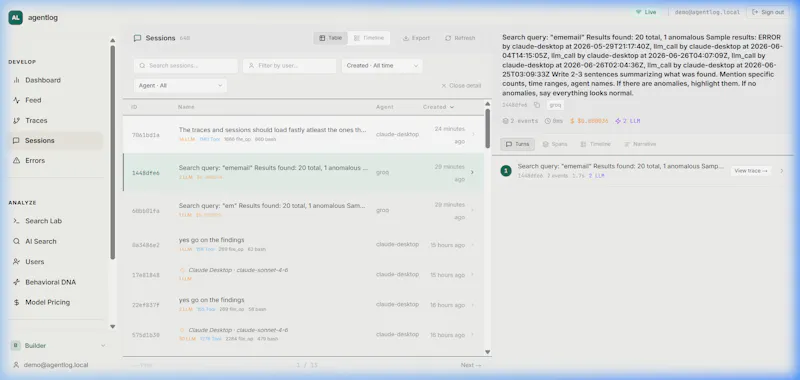Viewport: 800px width, 380px height.
Task: Click the groq agent tag in detail panel
Action: [x=555, y=105]
